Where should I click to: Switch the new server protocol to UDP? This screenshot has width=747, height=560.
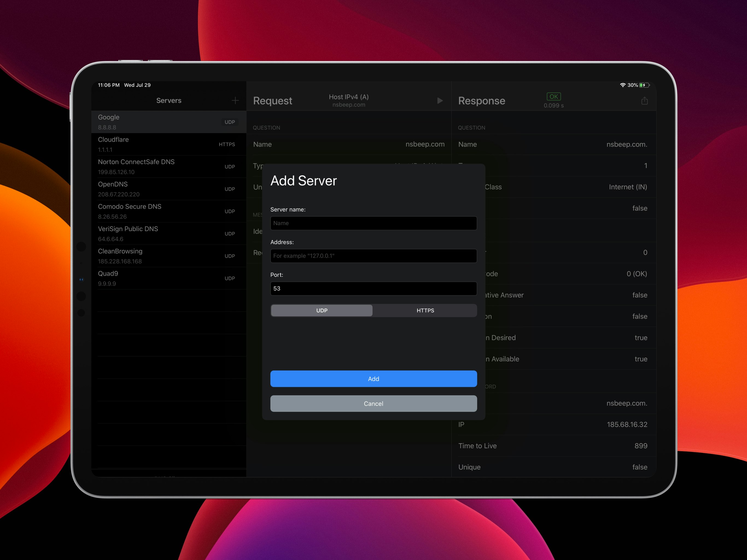[322, 310]
